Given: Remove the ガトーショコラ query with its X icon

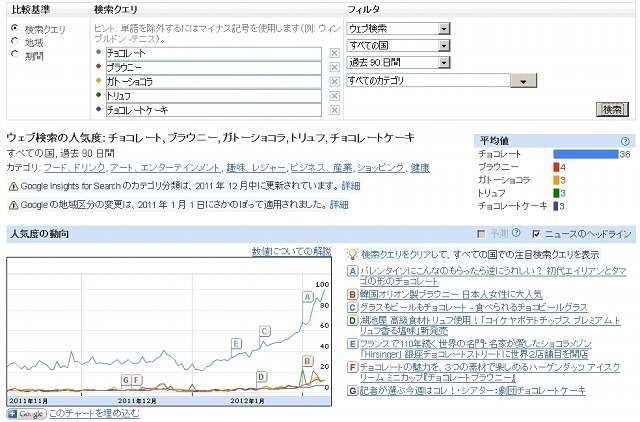Looking at the screenshot, I should (x=334, y=82).
